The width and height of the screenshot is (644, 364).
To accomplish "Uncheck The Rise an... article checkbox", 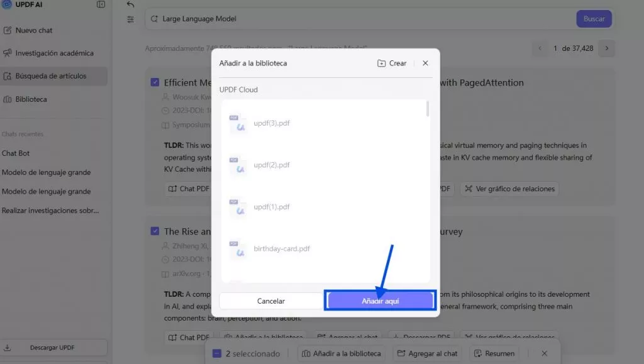I will pyautogui.click(x=155, y=231).
